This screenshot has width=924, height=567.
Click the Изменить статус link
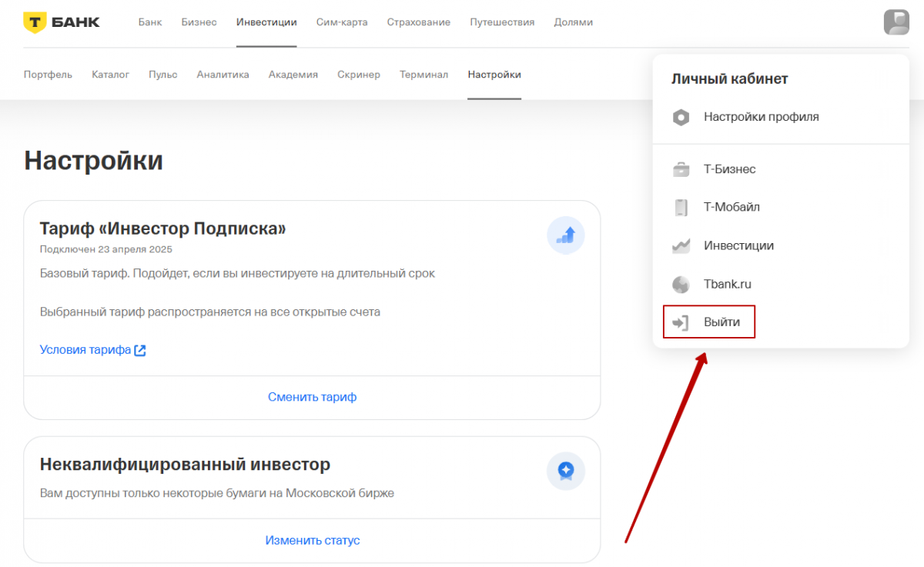312,540
